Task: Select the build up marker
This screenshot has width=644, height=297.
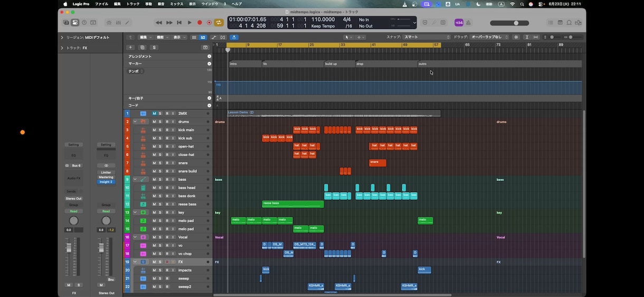Action: [339, 64]
